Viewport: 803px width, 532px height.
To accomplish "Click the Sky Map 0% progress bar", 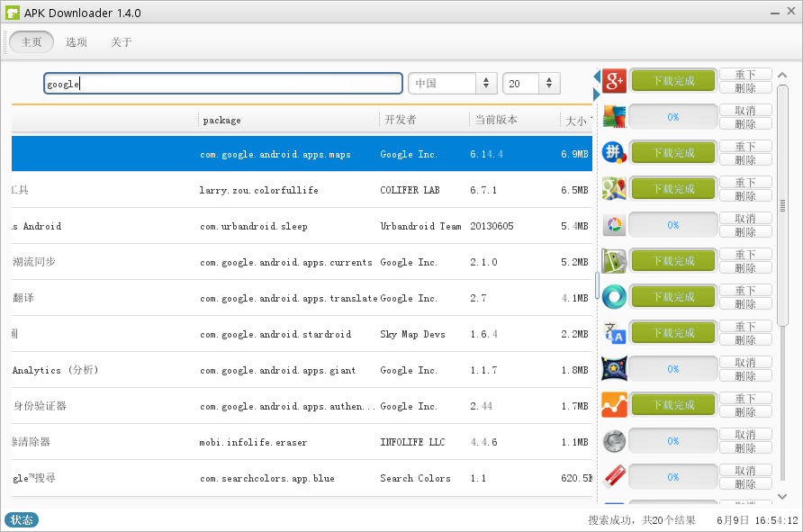I will pyautogui.click(x=673, y=369).
